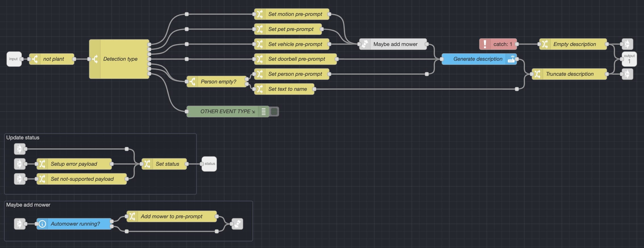Click the Maybe add mower link-call icon

click(x=365, y=44)
